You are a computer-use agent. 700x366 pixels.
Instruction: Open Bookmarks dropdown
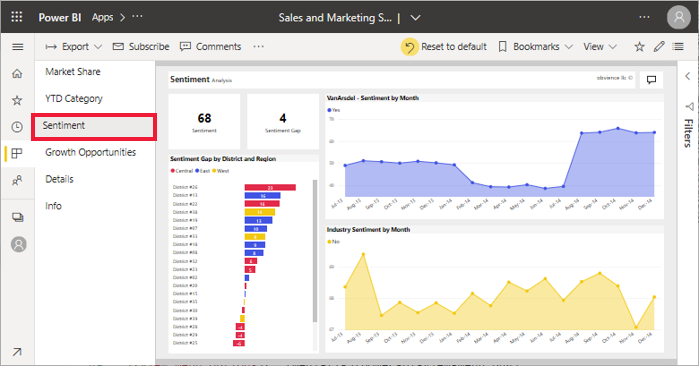click(535, 47)
